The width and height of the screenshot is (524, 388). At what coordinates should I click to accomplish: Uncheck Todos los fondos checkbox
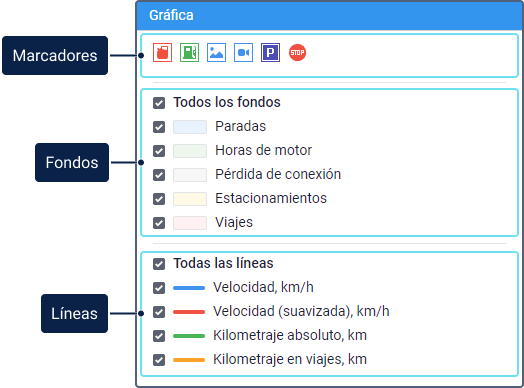pos(159,103)
